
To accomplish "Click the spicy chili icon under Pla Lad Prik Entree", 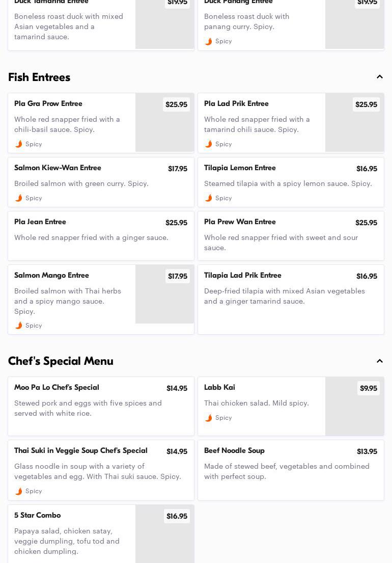I will coord(209,144).
